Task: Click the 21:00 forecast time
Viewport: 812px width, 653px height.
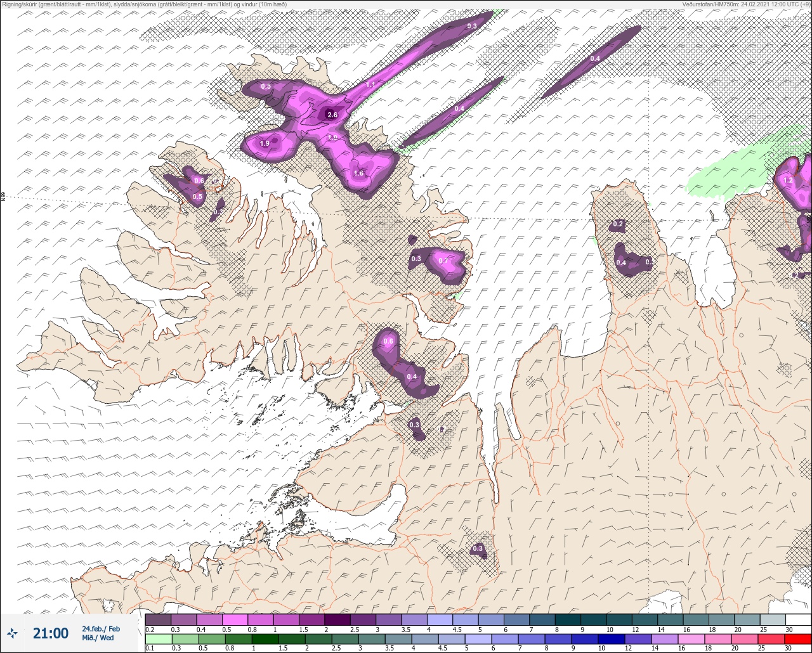Action: (x=51, y=633)
